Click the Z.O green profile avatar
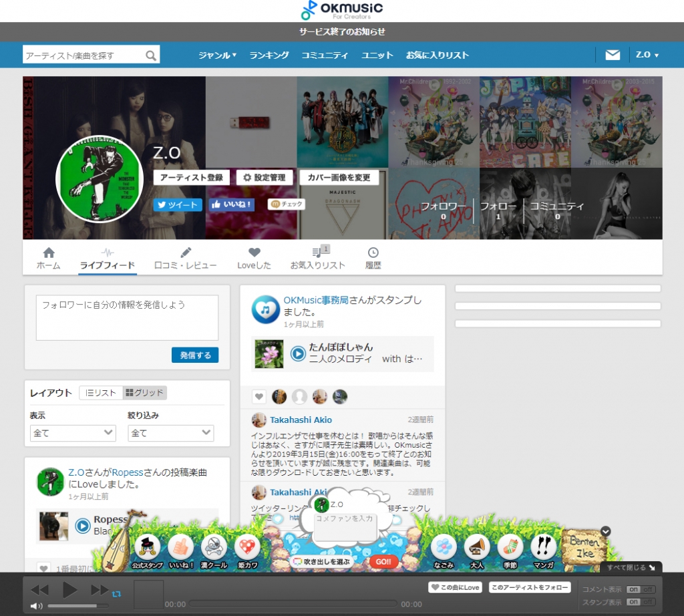 [x=100, y=179]
